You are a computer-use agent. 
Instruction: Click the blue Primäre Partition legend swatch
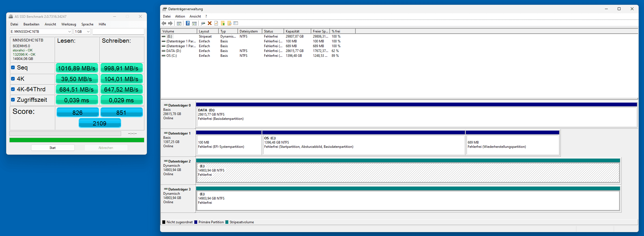point(196,222)
